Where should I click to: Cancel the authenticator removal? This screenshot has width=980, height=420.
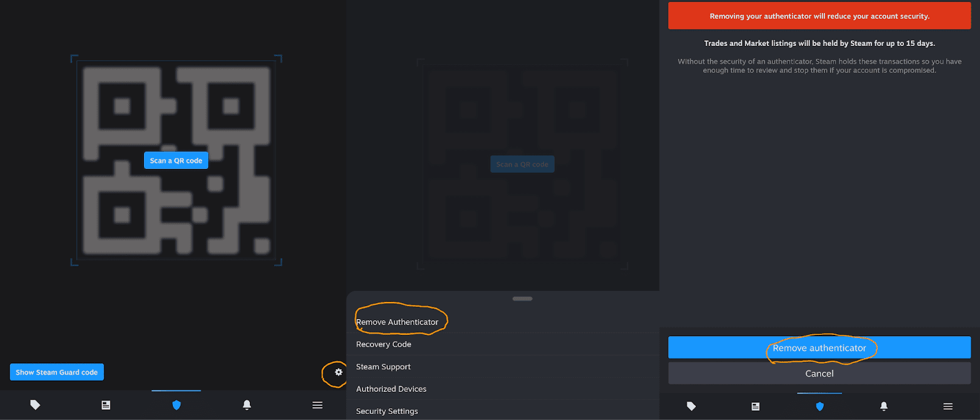(820, 373)
